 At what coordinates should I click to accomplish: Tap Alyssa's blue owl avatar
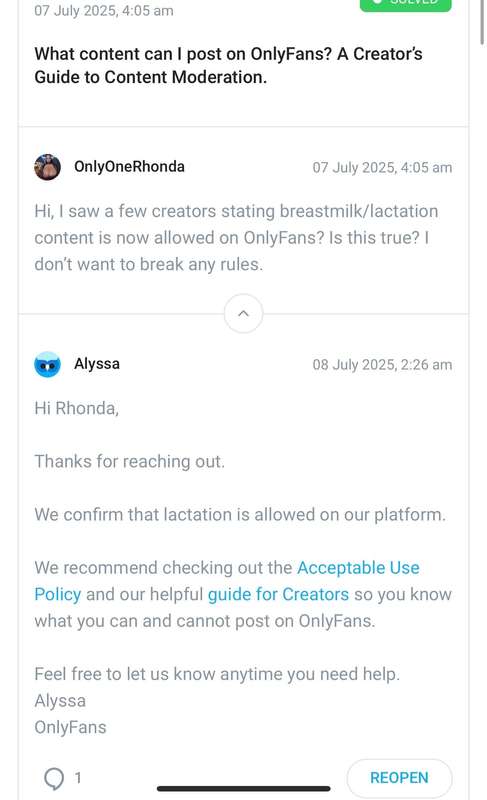(47, 364)
